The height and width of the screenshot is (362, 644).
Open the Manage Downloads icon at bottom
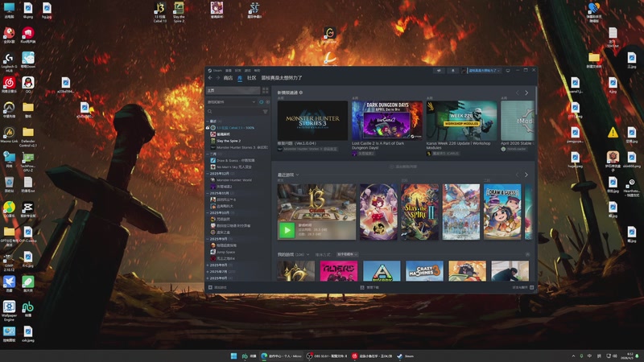coord(361,287)
